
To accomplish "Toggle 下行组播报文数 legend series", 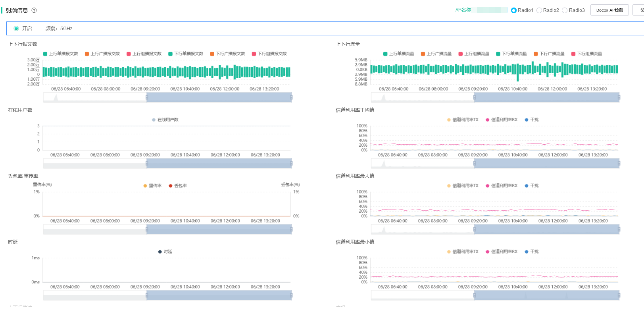I will coord(269,54).
